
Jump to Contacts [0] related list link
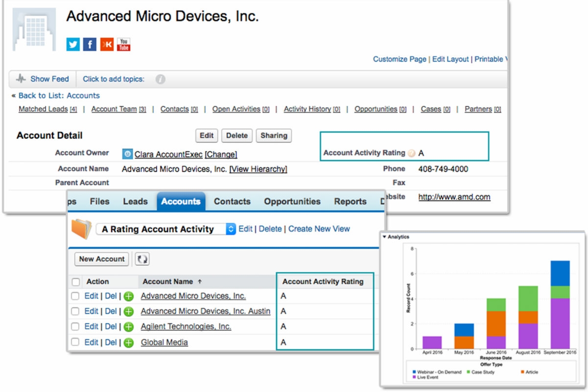pyautogui.click(x=179, y=109)
